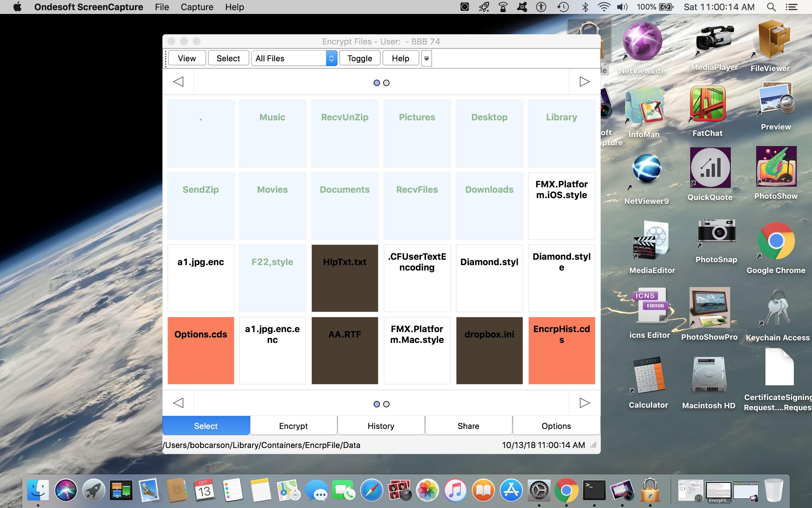Open Safari compass icon in the Dock
The image size is (812, 508).
[371, 490]
